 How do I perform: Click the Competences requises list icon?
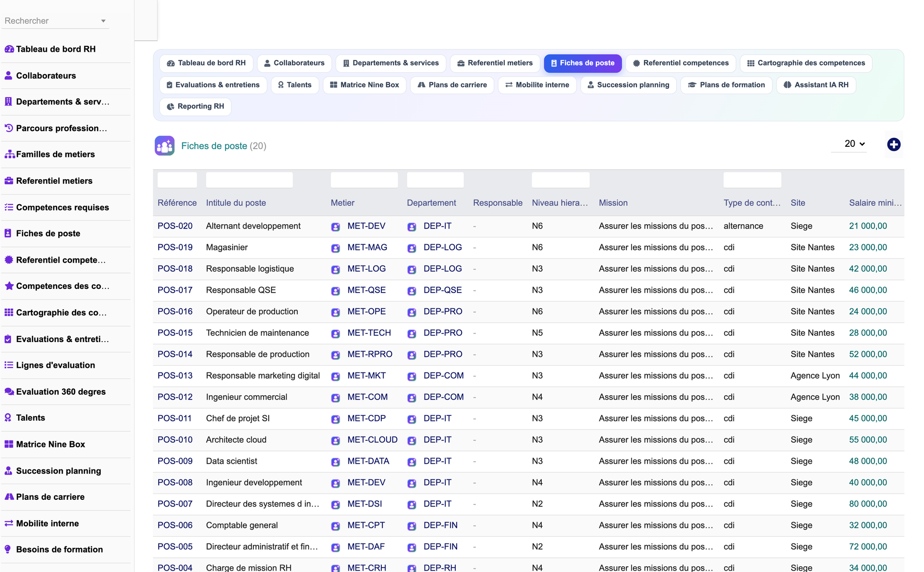pyautogui.click(x=9, y=207)
